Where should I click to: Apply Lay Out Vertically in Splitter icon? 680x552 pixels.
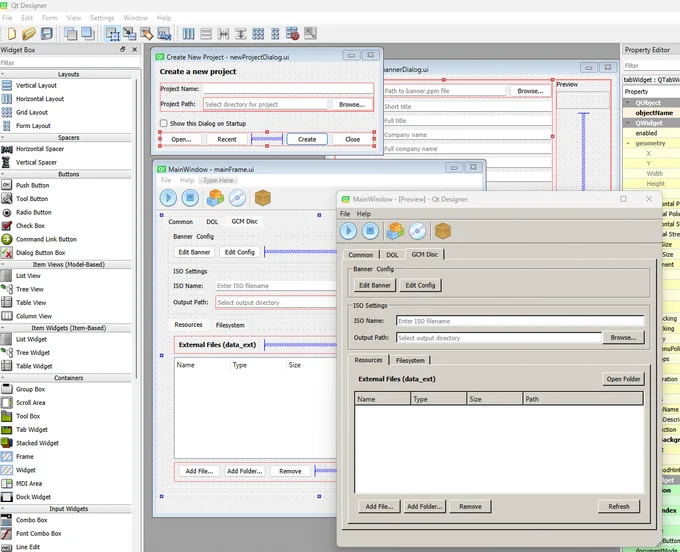pyautogui.click(x=241, y=33)
